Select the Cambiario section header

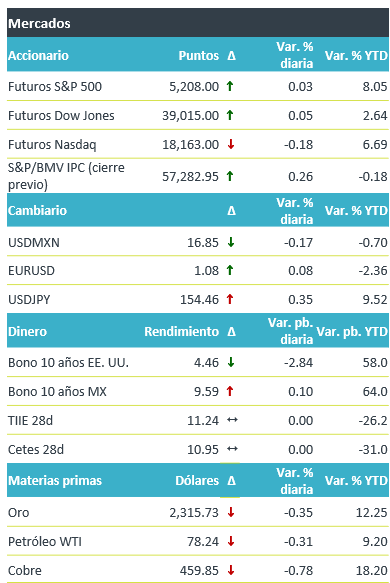point(37,210)
